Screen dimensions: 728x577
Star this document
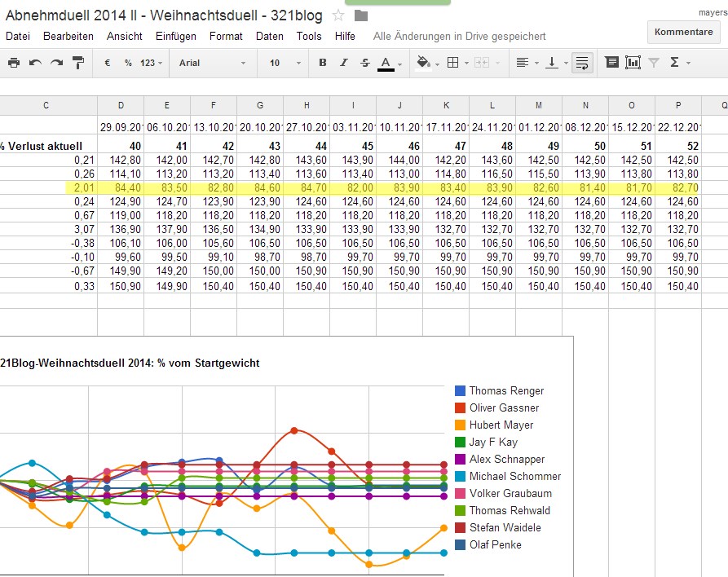click(338, 15)
